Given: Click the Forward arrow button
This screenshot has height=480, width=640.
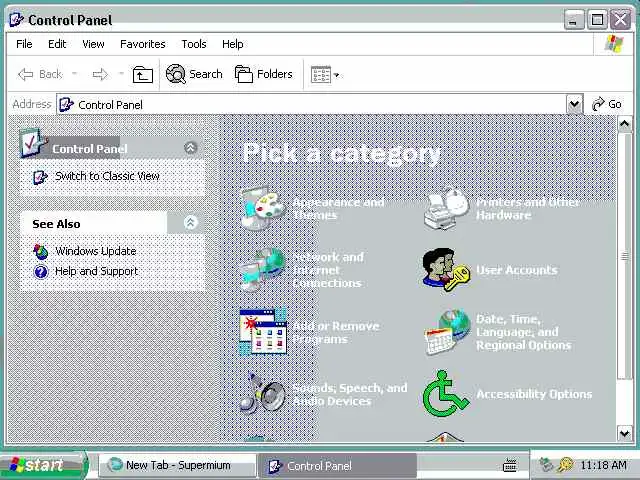Looking at the screenshot, I should (x=100, y=74).
